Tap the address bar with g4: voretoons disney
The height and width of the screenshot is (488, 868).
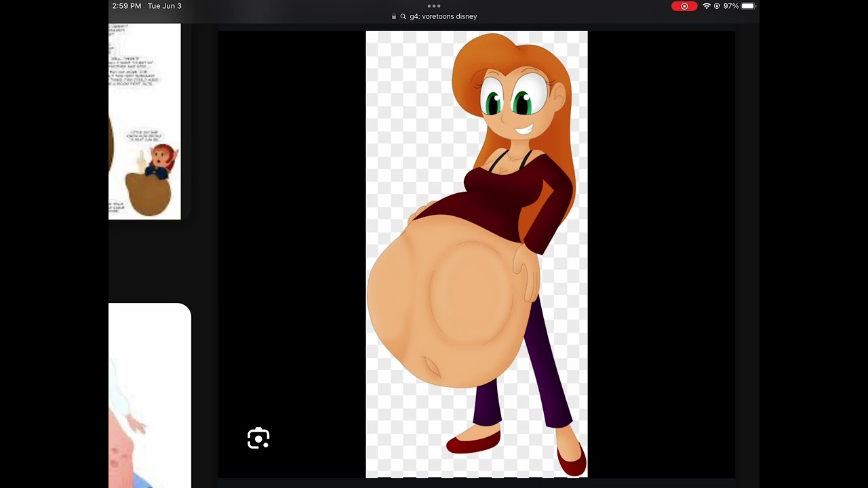434,16
